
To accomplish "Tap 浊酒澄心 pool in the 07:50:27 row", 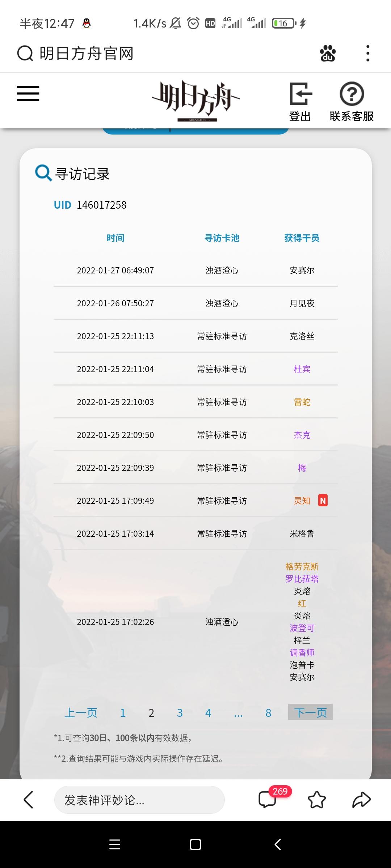I will click(x=222, y=303).
